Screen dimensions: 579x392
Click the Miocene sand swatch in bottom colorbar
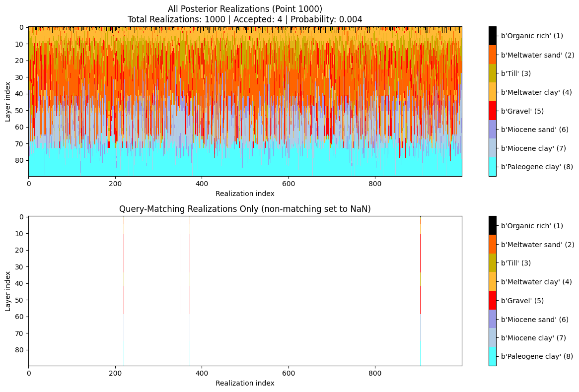492,319
